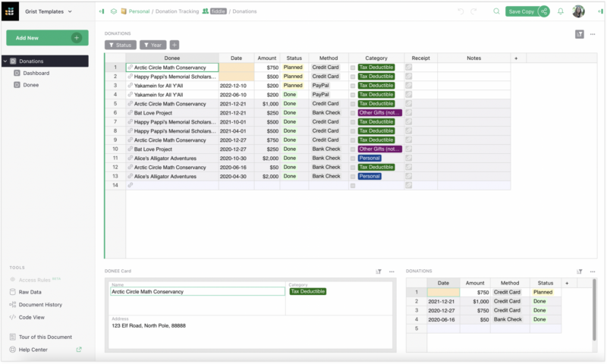Toggle the Receipt checkbox in row 5
607x364 pixels.
click(x=409, y=104)
